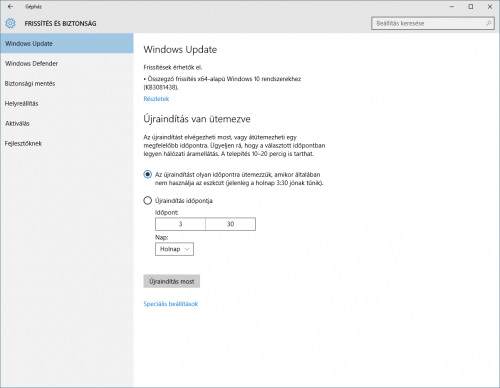Click the FRISSÍTÉS ÉS BIZTONSÁG header title
The height and width of the screenshot is (388, 500).
click(60, 23)
